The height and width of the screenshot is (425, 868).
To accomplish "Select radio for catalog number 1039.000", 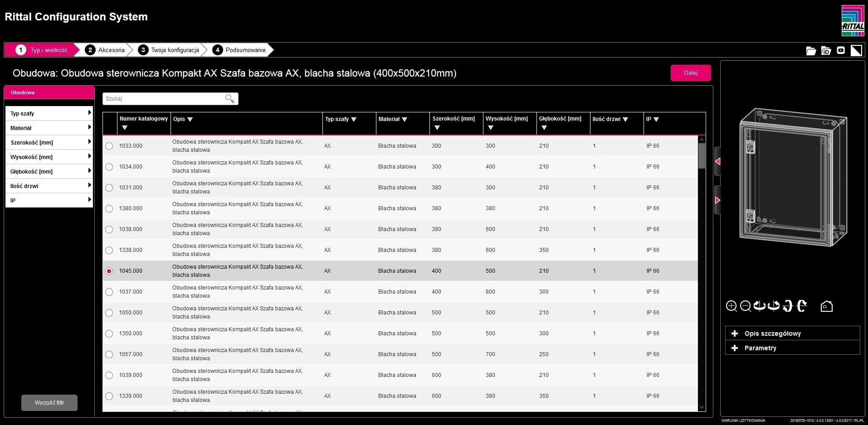I will point(109,375).
